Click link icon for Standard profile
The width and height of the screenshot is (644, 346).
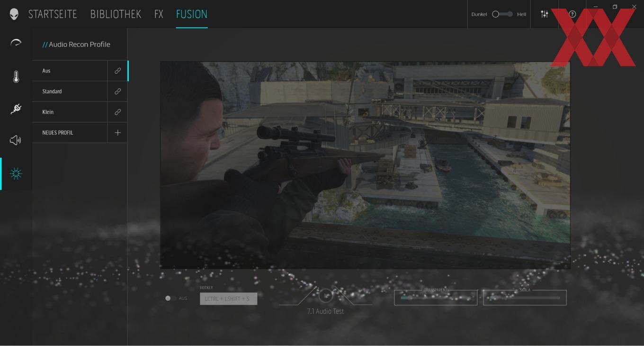[x=117, y=91]
